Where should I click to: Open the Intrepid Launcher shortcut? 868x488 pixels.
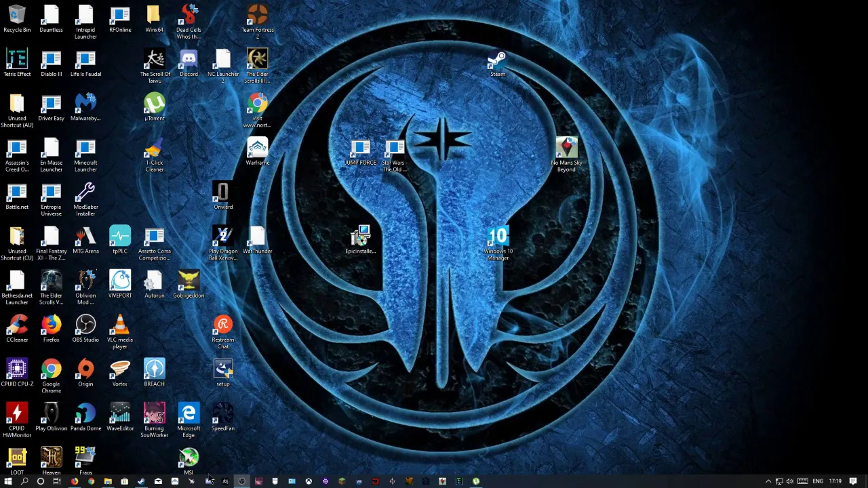[85, 22]
